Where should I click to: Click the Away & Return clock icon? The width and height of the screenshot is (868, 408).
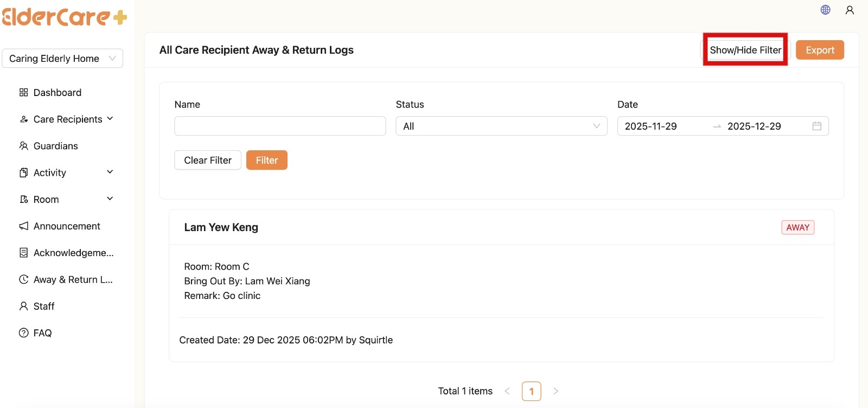(x=23, y=279)
